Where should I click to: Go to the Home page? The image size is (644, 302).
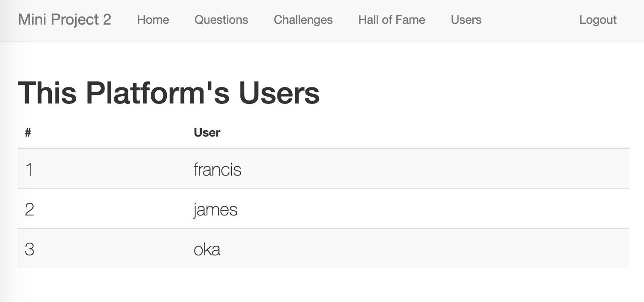(x=153, y=20)
